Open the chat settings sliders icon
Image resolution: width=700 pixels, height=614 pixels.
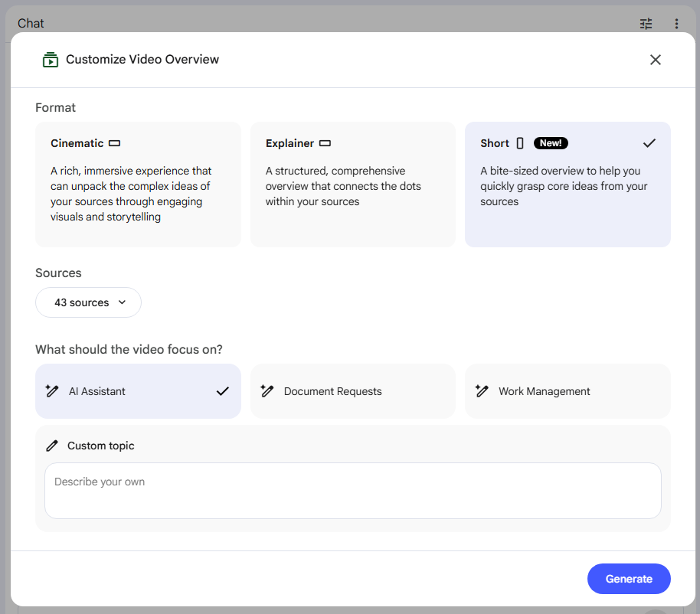[x=646, y=24]
